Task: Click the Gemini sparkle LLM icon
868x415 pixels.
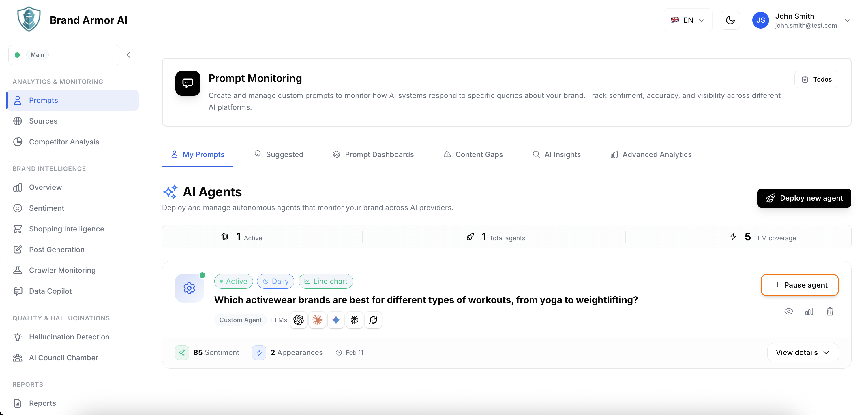Action: (336, 320)
